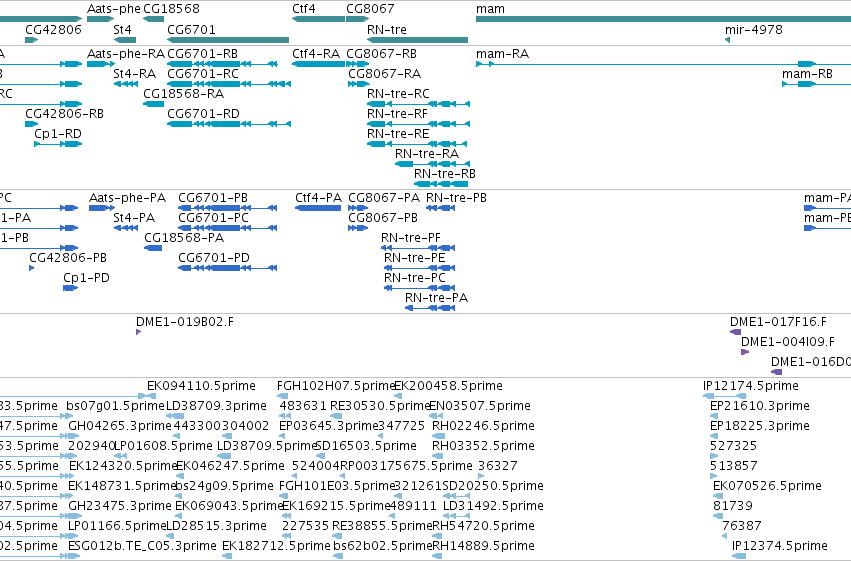Pick the 'Aats-phe-PA' protein label
This screenshot has width=851, height=561.
(127, 197)
